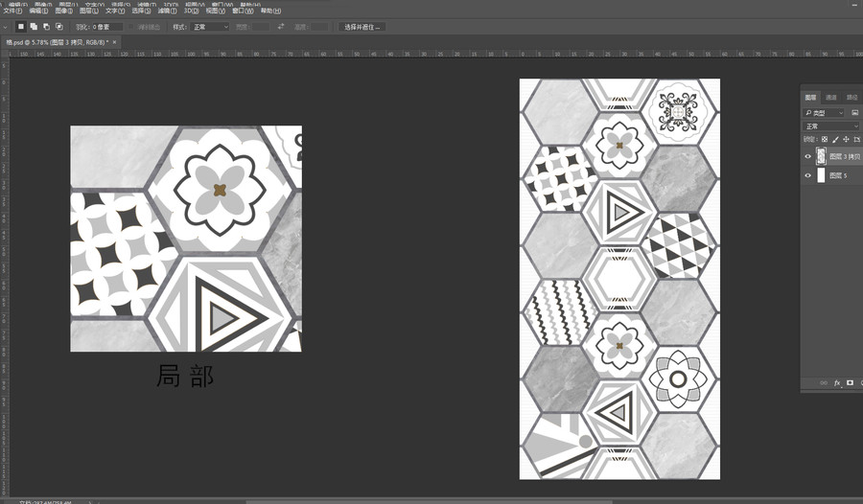This screenshot has width=863, height=504.
Task: Select the New Selection mode icon
Action: (x=21, y=27)
